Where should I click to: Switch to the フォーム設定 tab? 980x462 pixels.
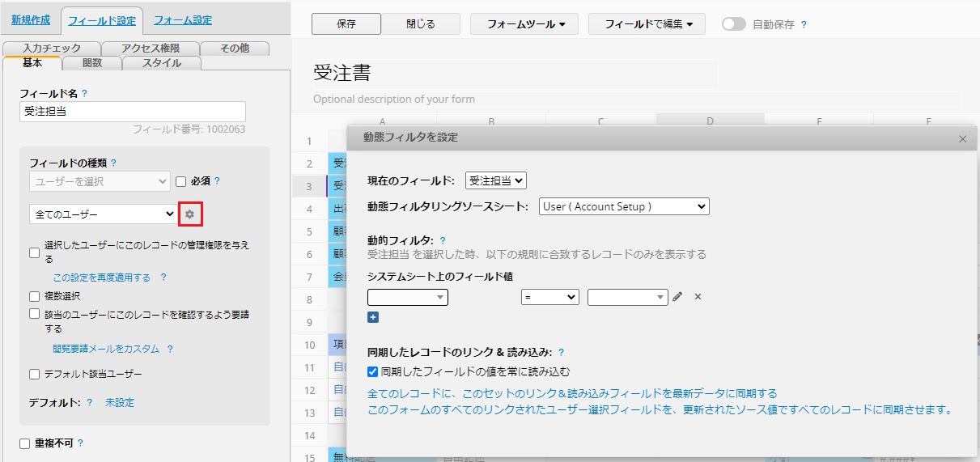[x=183, y=20]
